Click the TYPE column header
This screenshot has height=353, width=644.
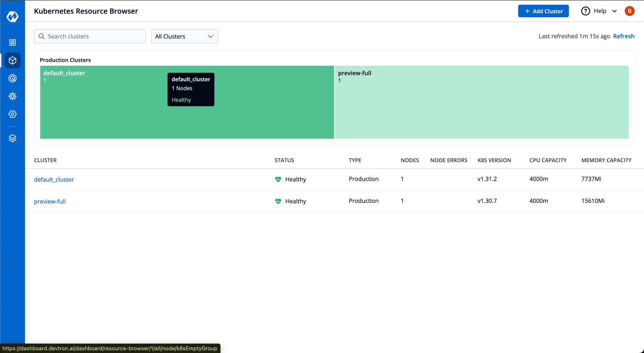pyautogui.click(x=355, y=160)
